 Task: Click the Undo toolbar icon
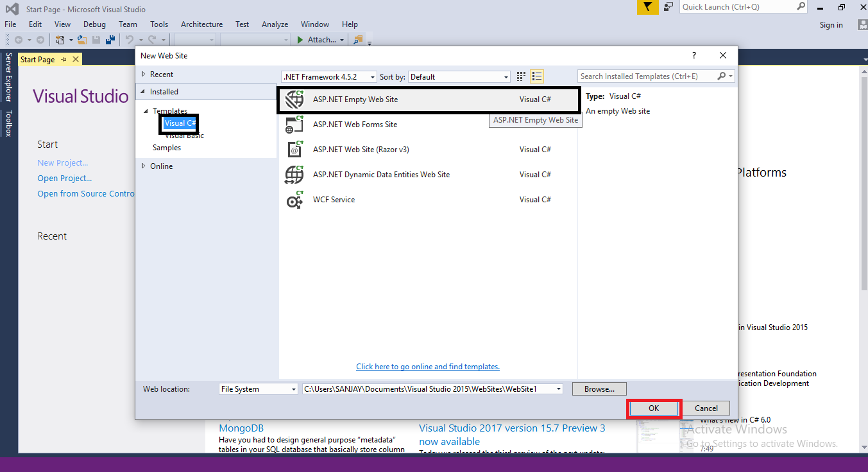pyautogui.click(x=130, y=40)
